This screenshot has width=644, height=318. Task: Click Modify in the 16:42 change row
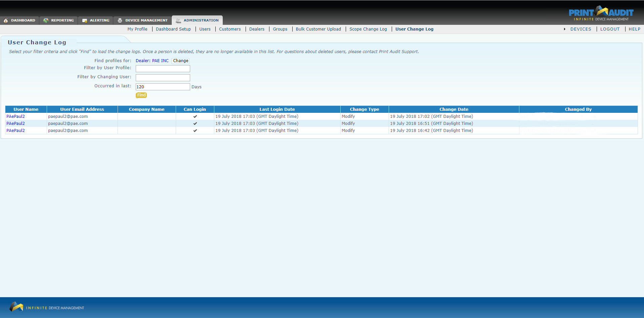(x=348, y=131)
